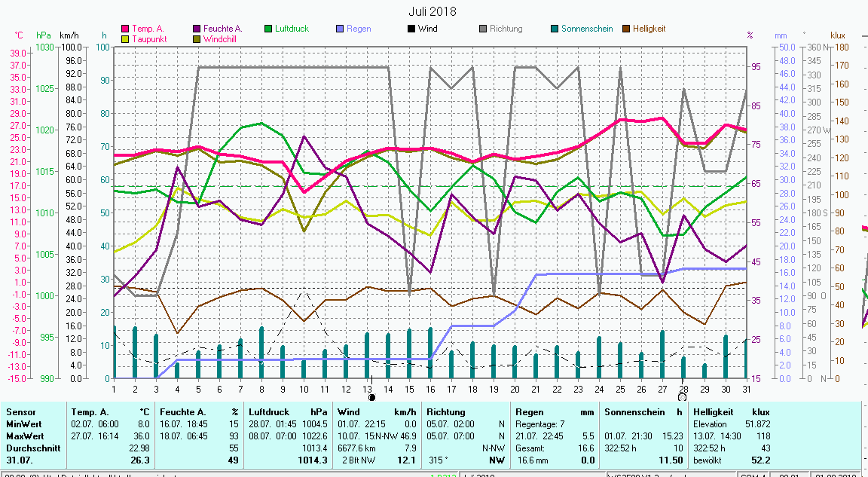Click the green Luftdruck legend swatch
The width and height of the screenshot is (868, 477).
tap(268, 29)
